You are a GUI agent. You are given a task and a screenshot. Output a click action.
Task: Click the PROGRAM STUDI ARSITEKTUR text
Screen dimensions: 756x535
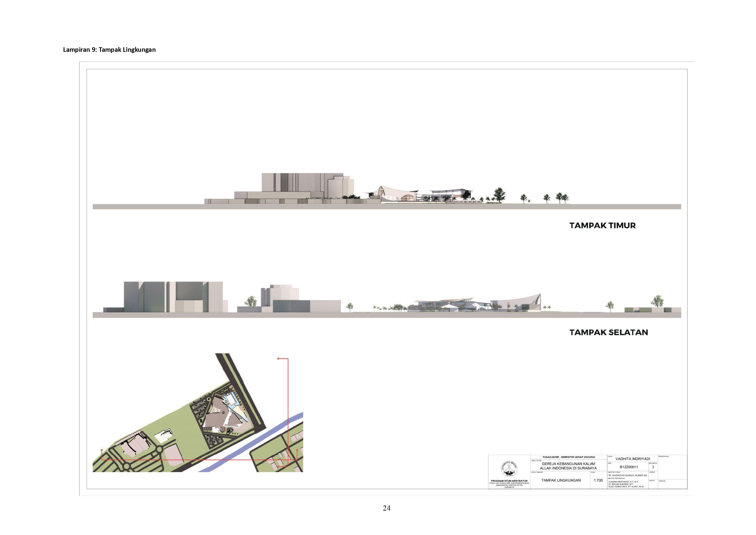pyautogui.click(x=509, y=481)
